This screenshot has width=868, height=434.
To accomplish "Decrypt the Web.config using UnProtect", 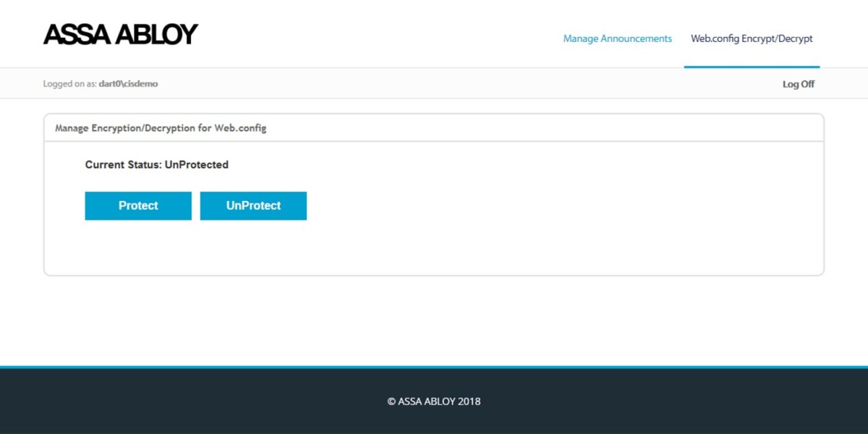I will click(x=253, y=205).
